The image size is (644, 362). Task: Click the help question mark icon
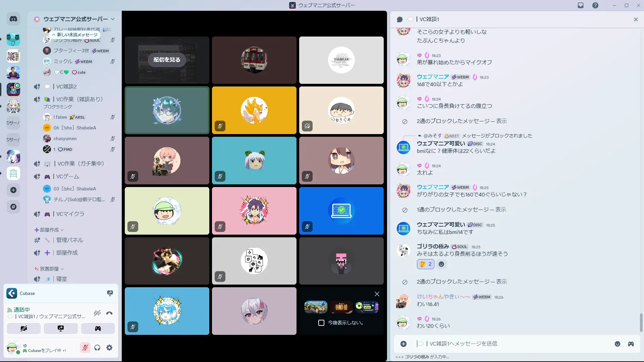pyautogui.click(x=595, y=5)
